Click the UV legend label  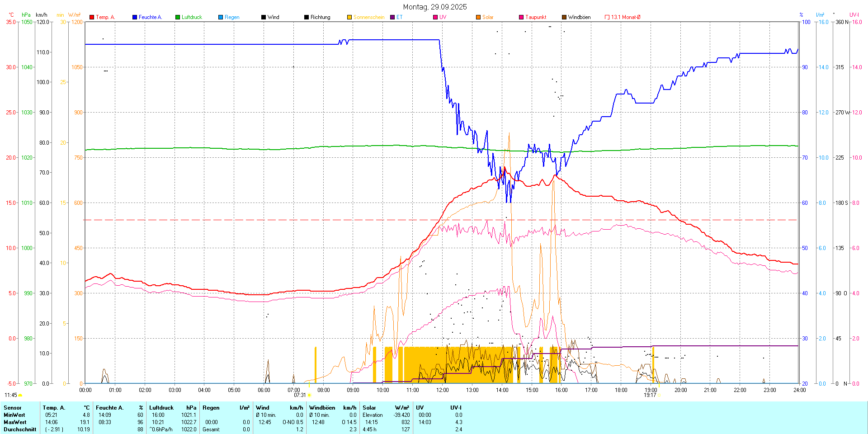pyautogui.click(x=443, y=17)
